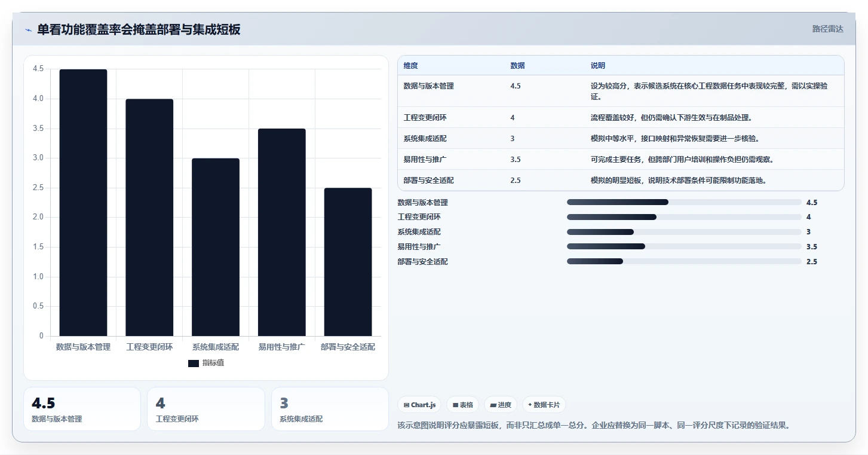
Task: Click the 部署与安全适配 progress bar
Action: coord(684,261)
